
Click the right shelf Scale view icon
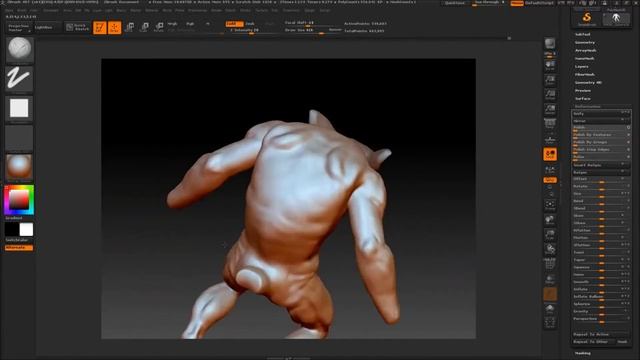coord(550,235)
